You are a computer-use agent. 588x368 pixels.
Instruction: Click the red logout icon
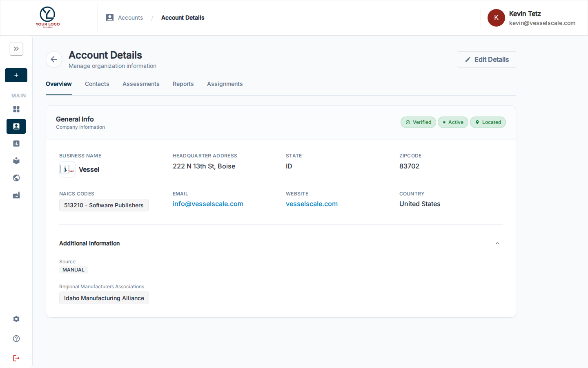pyautogui.click(x=16, y=358)
